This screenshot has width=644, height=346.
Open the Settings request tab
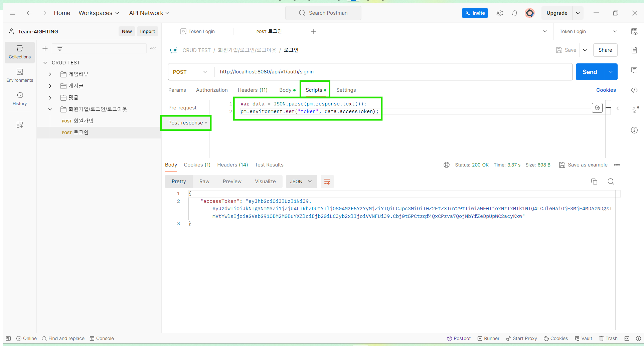tap(346, 90)
